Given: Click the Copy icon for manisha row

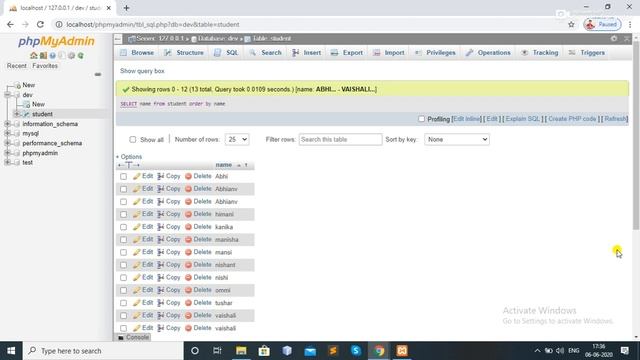Looking at the screenshot, I should click(160, 240).
